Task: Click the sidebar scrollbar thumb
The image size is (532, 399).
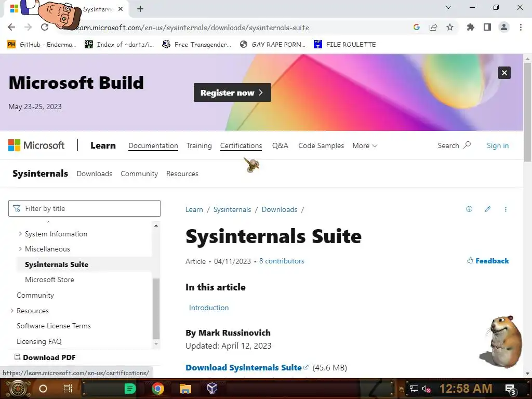Action: [156, 309]
